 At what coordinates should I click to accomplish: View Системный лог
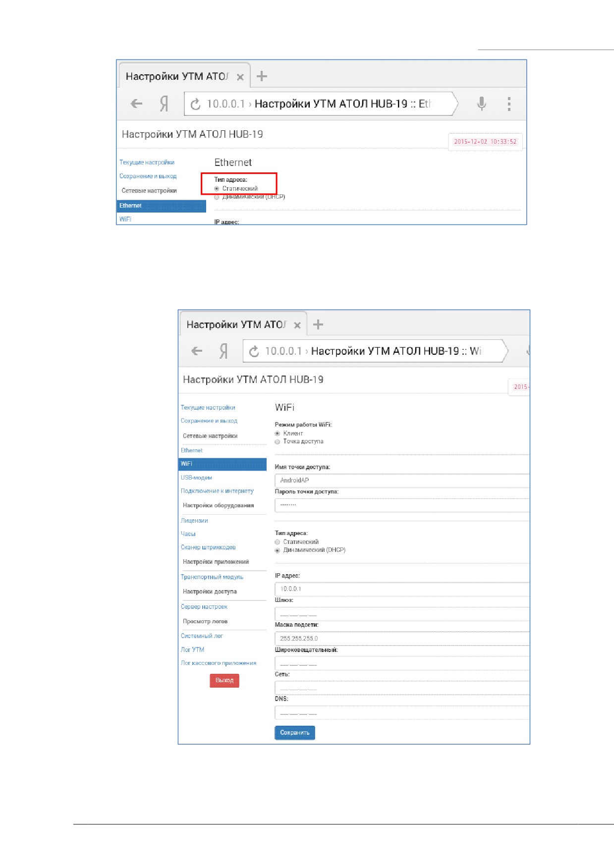click(x=202, y=636)
